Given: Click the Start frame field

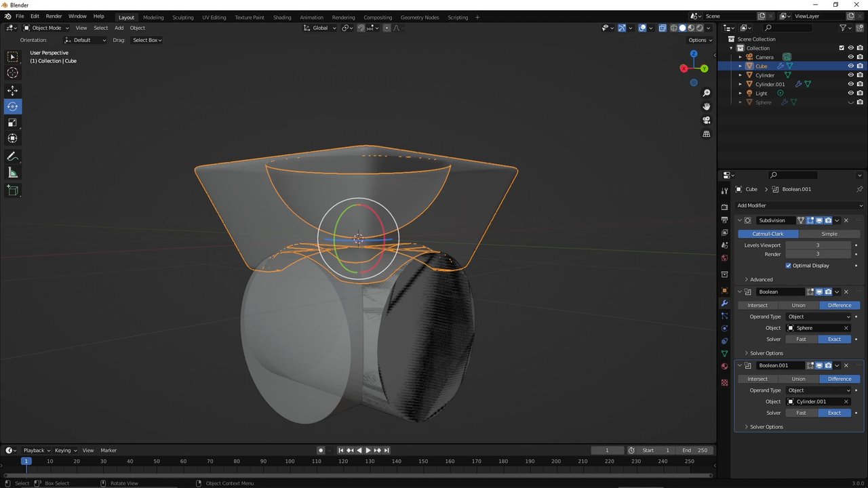Looking at the screenshot, I should tap(656, 450).
